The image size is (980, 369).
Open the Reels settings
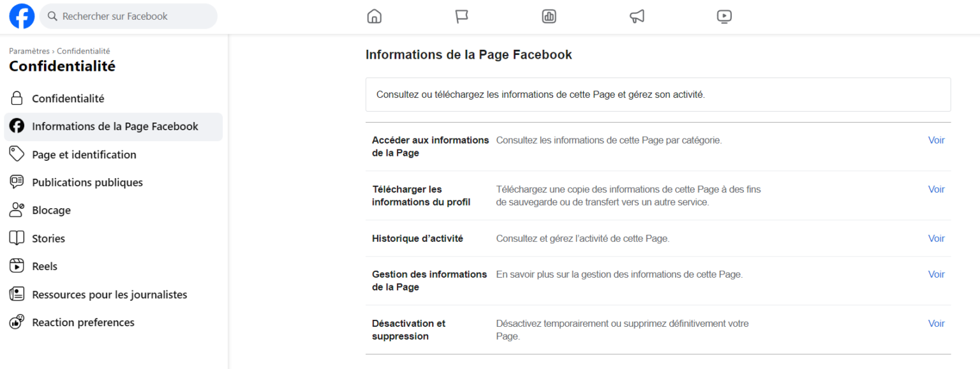(x=114, y=266)
